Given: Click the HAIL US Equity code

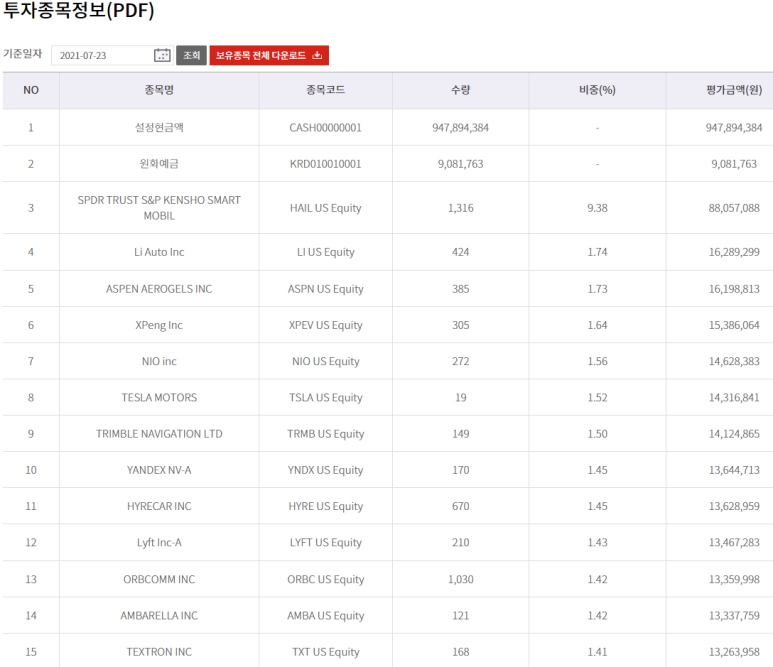Looking at the screenshot, I should coord(325,208).
